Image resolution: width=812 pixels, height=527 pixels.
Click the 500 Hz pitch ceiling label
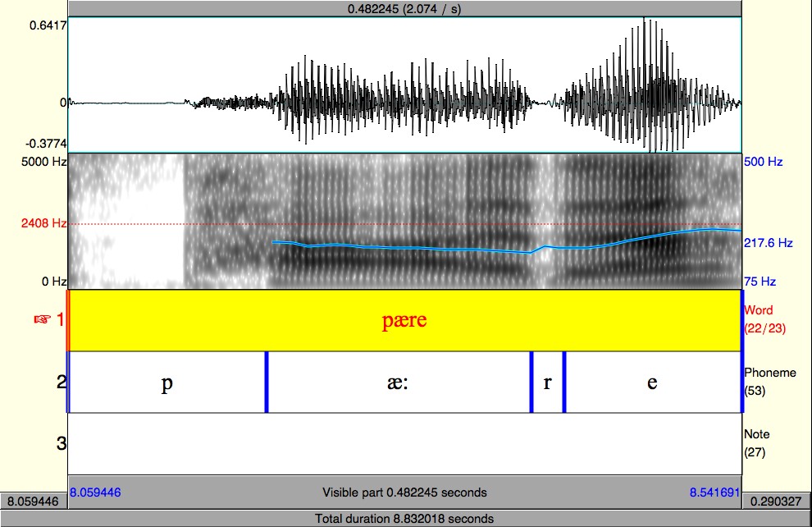click(764, 162)
